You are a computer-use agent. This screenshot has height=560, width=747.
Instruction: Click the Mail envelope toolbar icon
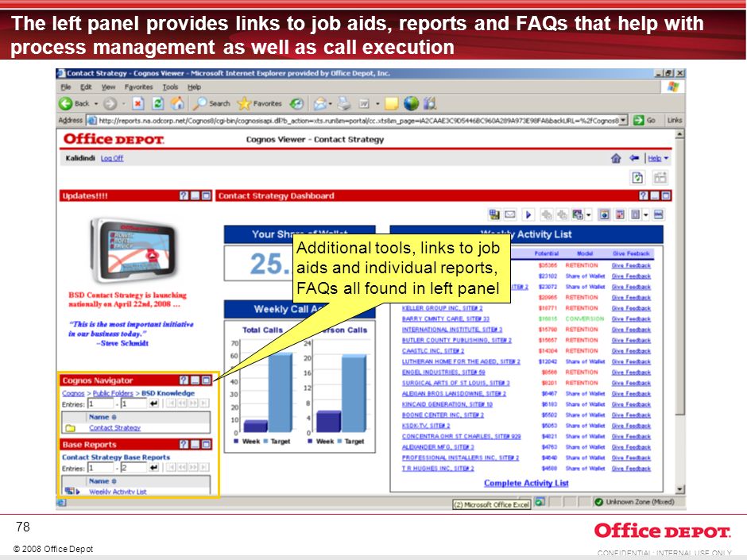pyautogui.click(x=319, y=103)
